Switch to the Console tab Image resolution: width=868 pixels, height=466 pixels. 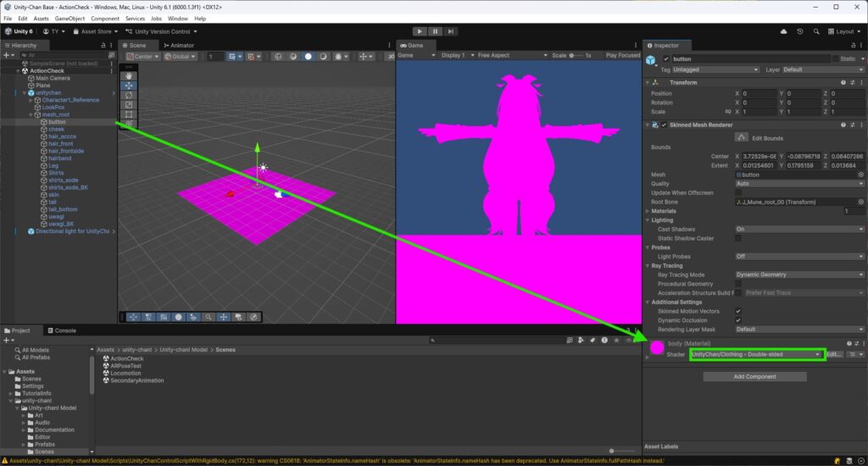[62, 330]
